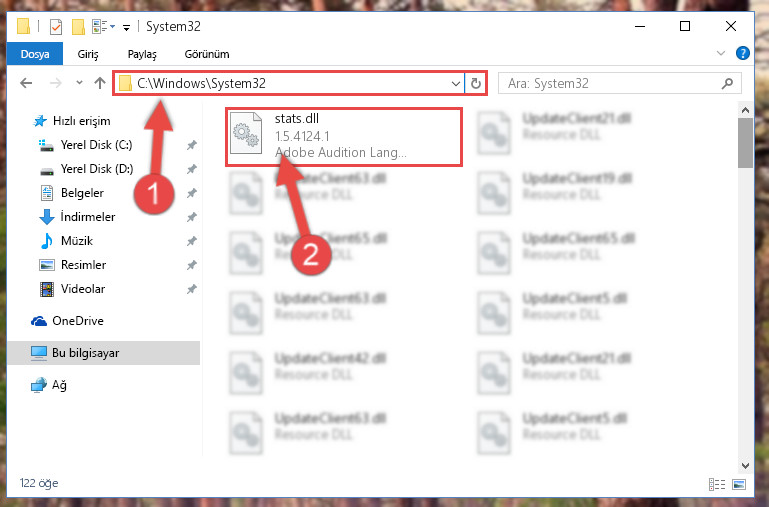This screenshot has height=507, width=769.
Task: Open the Dosya menu tab
Action: pyautogui.click(x=35, y=54)
